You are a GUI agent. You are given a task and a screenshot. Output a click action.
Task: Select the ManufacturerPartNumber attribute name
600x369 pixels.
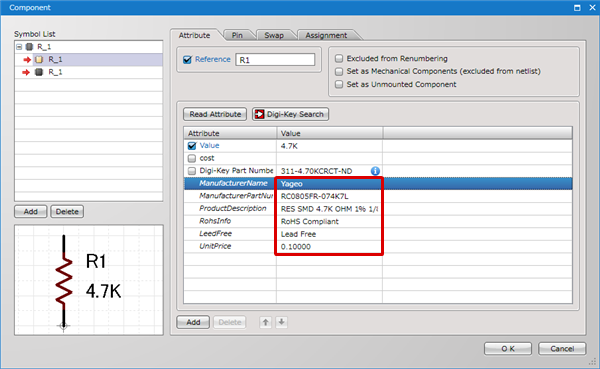(236, 196)
